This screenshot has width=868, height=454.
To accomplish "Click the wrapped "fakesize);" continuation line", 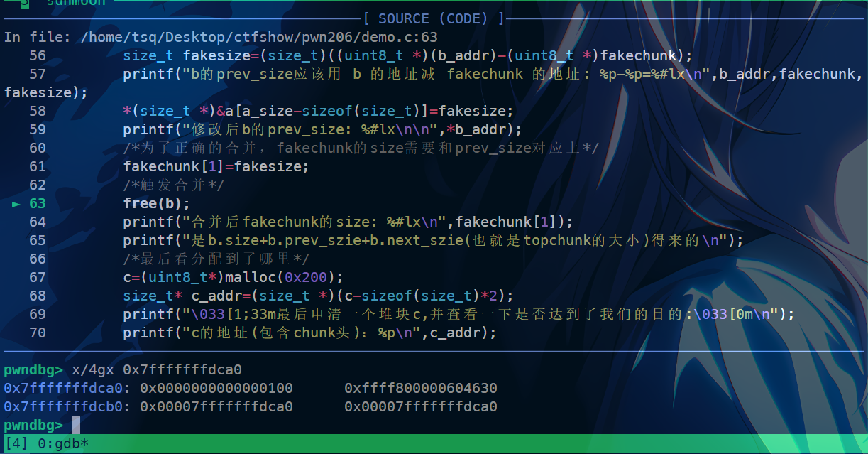I will [x=46, y=92].
